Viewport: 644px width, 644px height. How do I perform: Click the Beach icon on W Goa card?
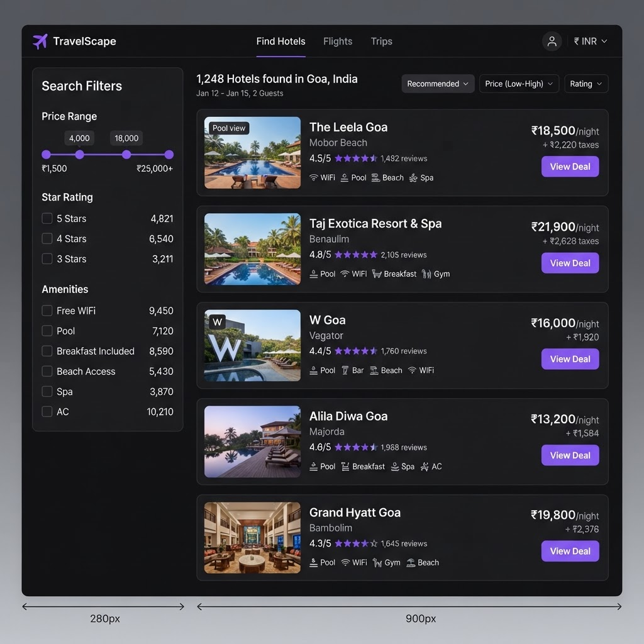point(374,370)
